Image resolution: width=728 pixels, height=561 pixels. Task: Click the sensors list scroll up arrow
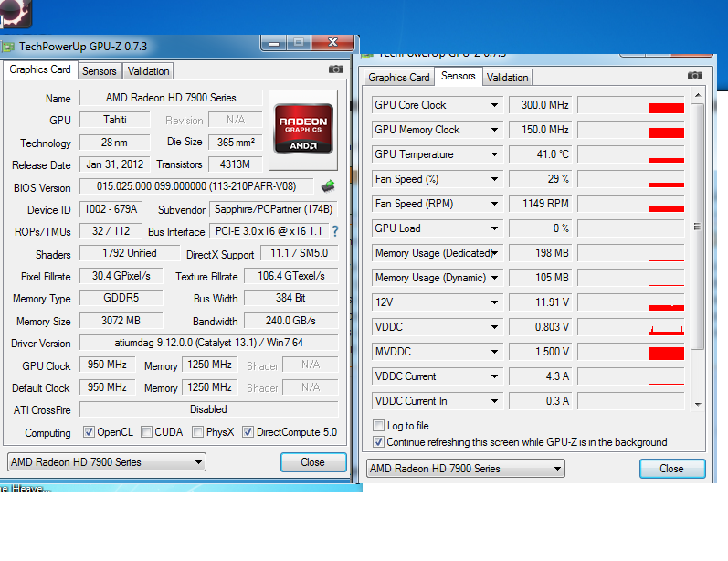pyautogui.click(x=697, y=95)
